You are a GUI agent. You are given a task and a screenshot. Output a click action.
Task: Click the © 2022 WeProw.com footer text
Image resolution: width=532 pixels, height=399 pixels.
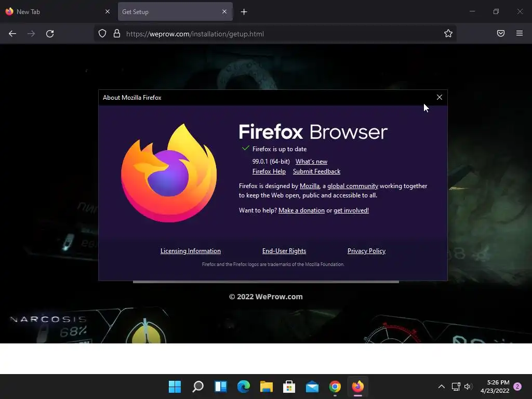click(265, 297)
